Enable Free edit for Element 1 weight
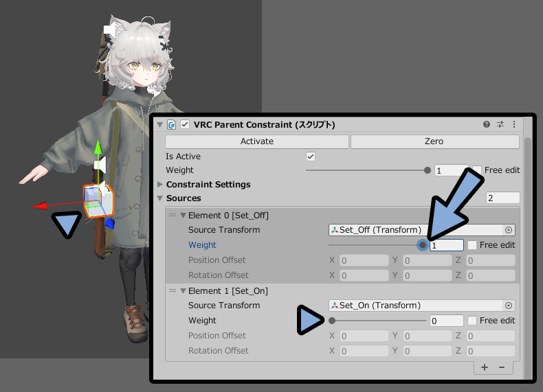The height and width of the screenshot is (392, 543). pos(472,321)
